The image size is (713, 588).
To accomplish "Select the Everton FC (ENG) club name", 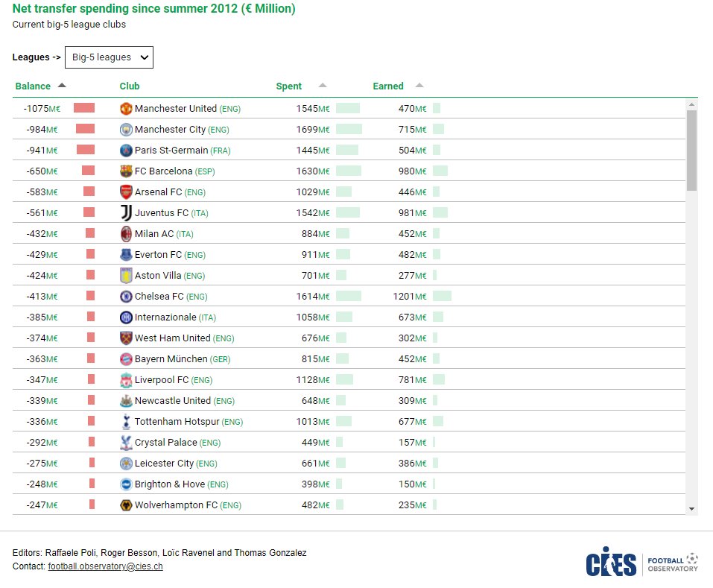I will point(170,255).
